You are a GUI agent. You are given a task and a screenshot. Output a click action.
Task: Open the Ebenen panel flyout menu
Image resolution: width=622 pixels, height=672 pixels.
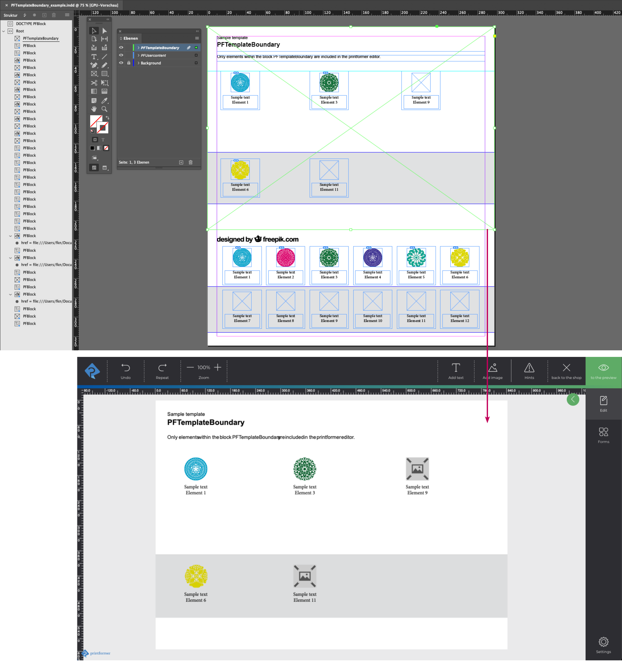pyautogui.click(x=197, y=39)
